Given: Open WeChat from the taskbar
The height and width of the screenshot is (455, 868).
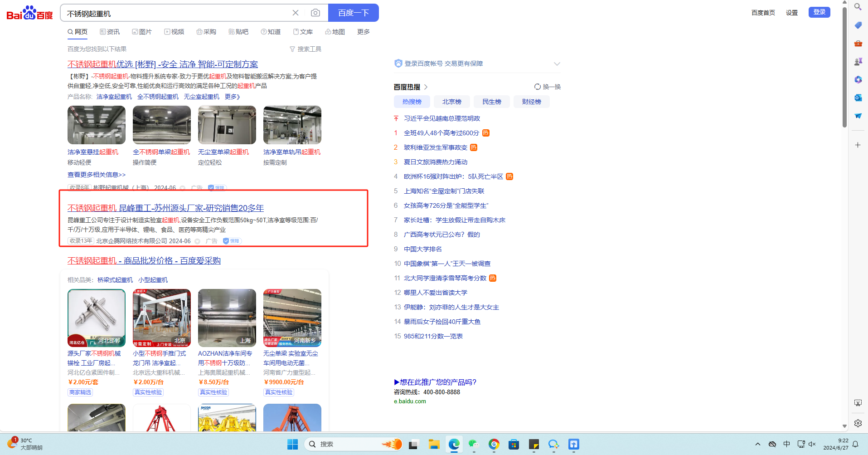Looking at the screenshot, I should click(474, 444).
